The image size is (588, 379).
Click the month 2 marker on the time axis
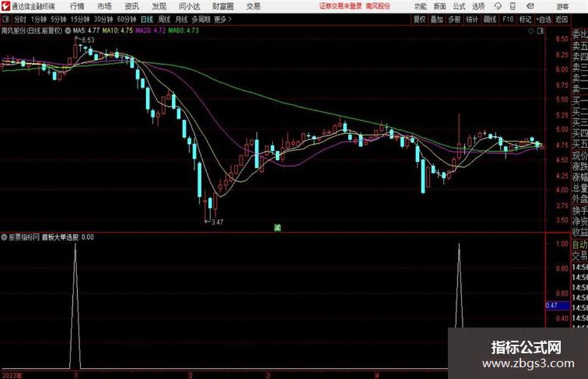coord(191,376)
